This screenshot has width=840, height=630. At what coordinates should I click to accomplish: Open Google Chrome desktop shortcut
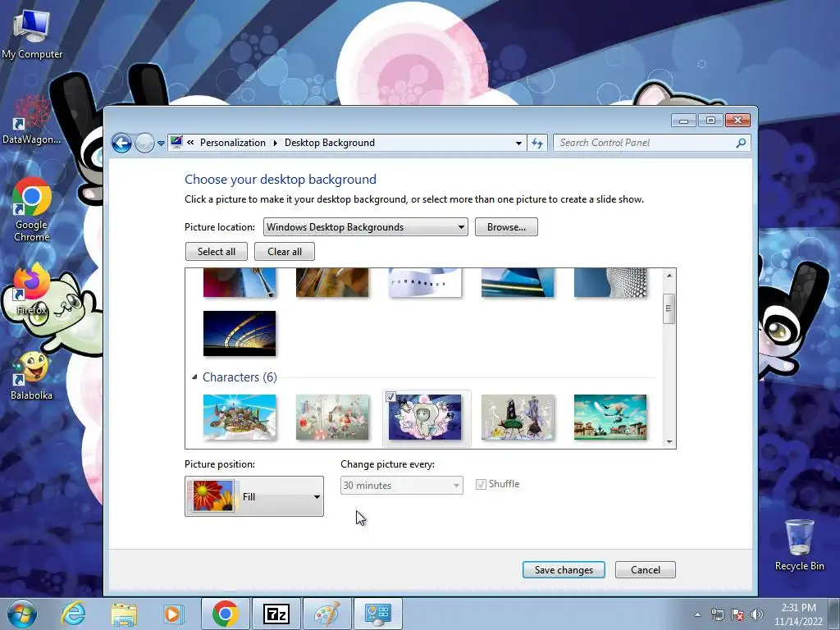(x=32, y=210)
